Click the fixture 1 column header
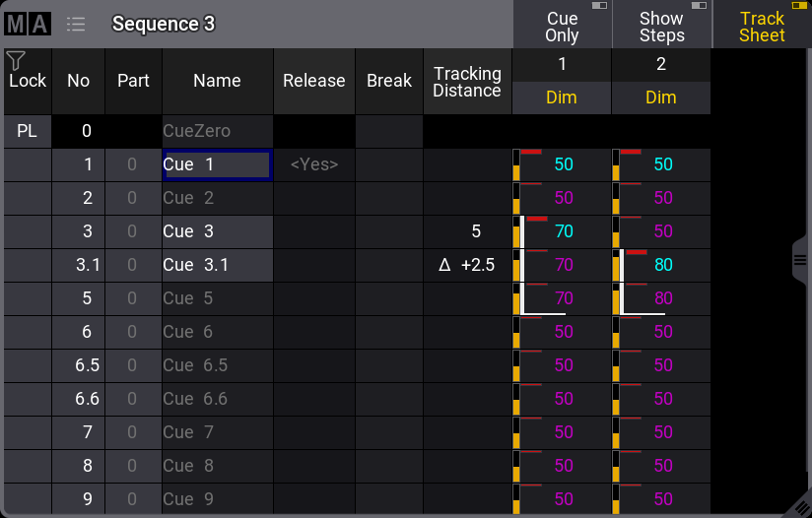The image size is (812, 518). coord(562,65)
